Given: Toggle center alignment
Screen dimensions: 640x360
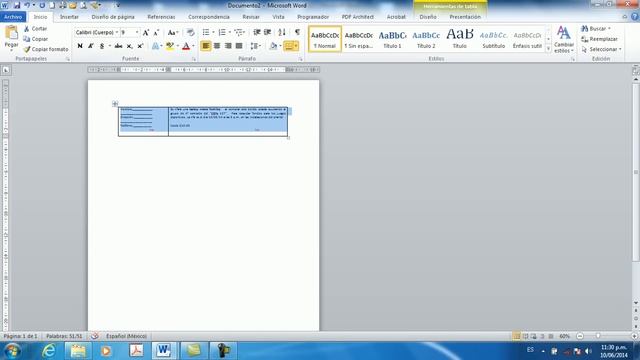Looking at the screenshot, I should pyautogui.click(x=217, y=46).
